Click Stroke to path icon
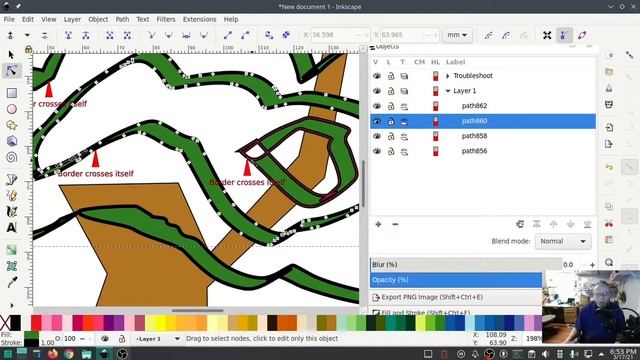This screenshot has height=360, width=640. (x=286, y=35)
